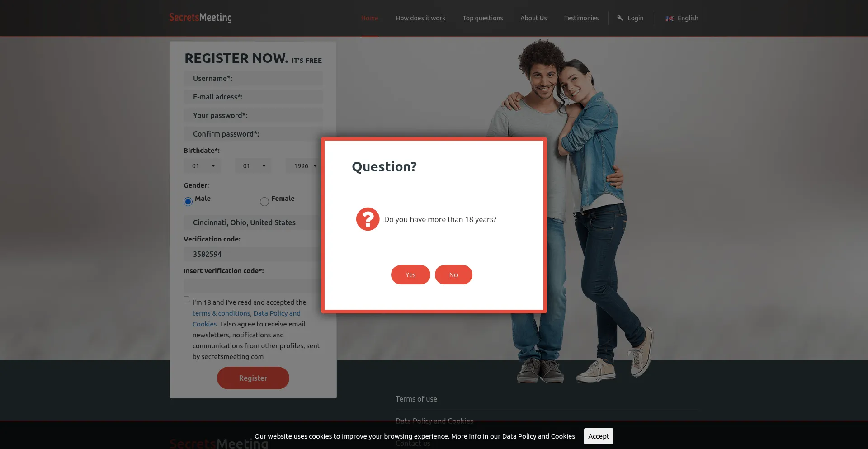Click the red question mark icon
The height and width of the screenshot is (449, 868).
[x=368, y=219]
